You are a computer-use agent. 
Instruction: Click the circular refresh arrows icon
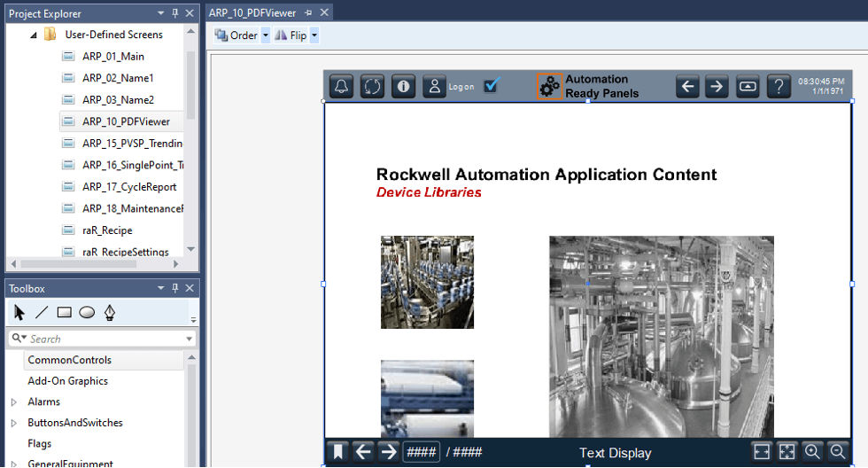pos(373,86)
